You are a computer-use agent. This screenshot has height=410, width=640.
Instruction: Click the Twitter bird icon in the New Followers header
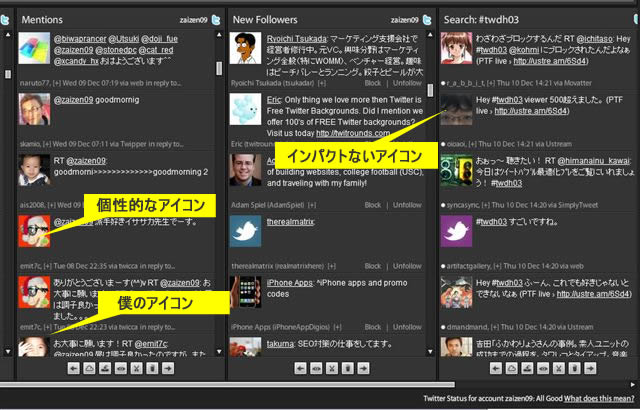[x=427, y=20]
